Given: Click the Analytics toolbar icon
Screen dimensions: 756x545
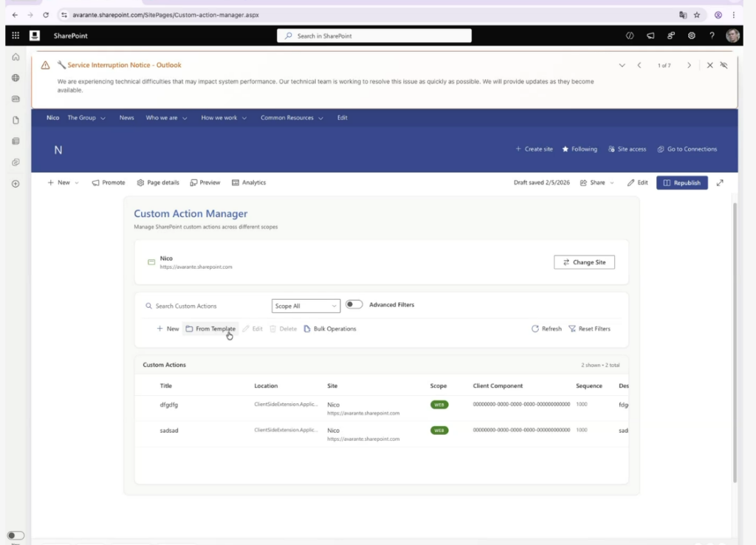Looking at the screenshot, I should [236, 182].
